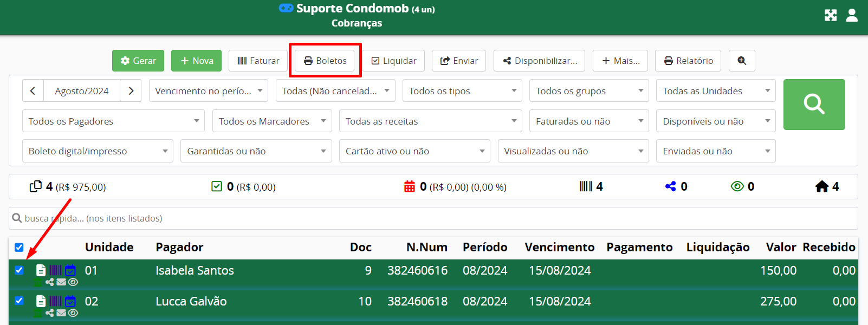Click green bank icon in Isabela Santos row
The image size is (868, 325).
click(x=37, y=282)
